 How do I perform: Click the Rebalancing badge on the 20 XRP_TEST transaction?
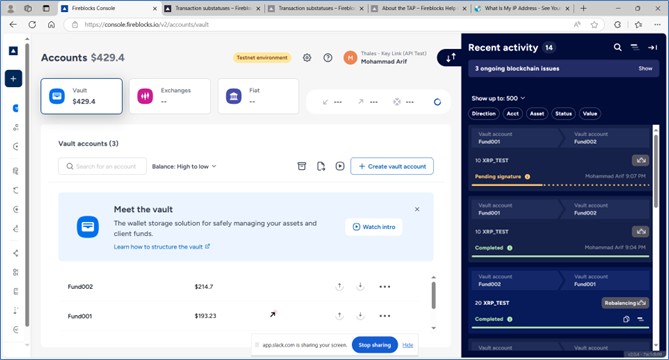(x=625, y=303)
